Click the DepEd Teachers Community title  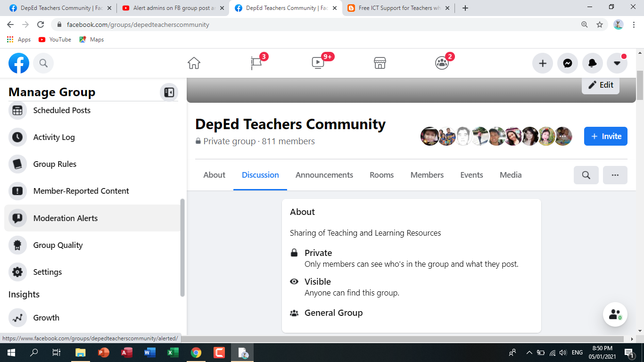coord(290,124)
